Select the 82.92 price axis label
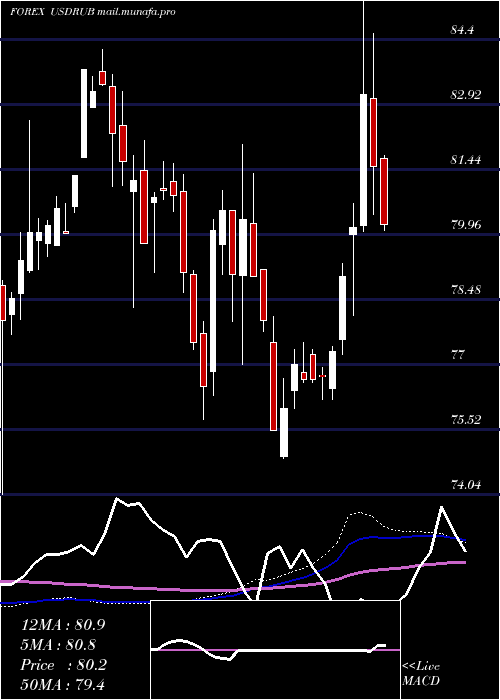500x700 pixels. [x=466, y=95]
